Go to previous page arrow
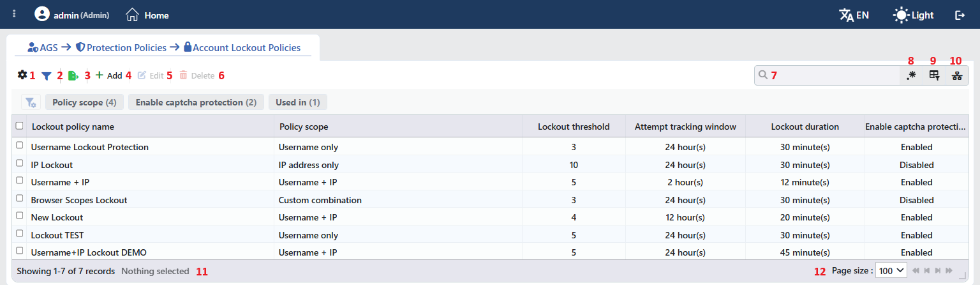This screenshot has height=285, width=980. [x=927, y=271]
